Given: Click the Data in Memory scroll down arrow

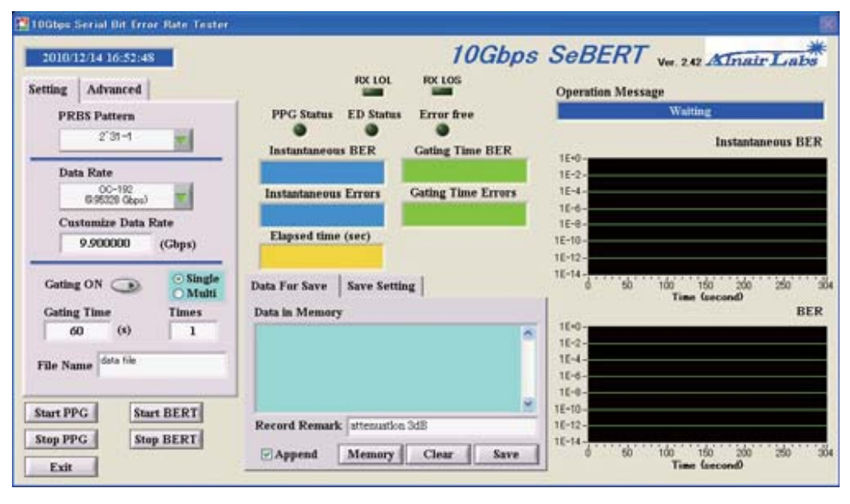Looking at the screenshot, I should (x=528, y=404).
